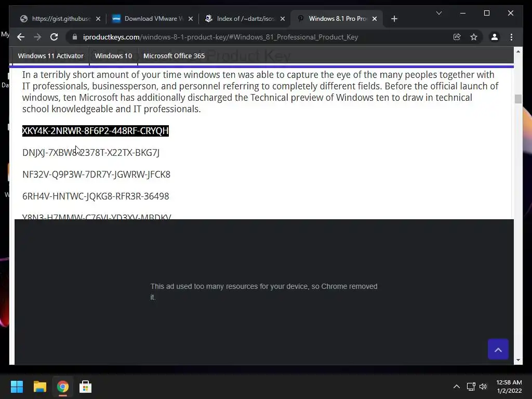Go back to the previous page
The width and height of the screenshot is (532, 399).
(x=21, y=37)
